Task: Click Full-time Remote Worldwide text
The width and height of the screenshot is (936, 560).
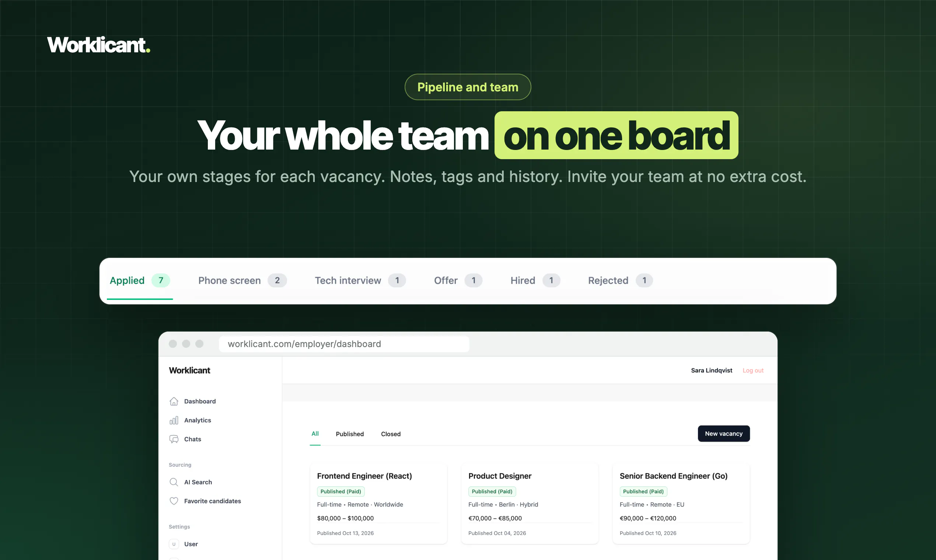Action: pos(360,504)
